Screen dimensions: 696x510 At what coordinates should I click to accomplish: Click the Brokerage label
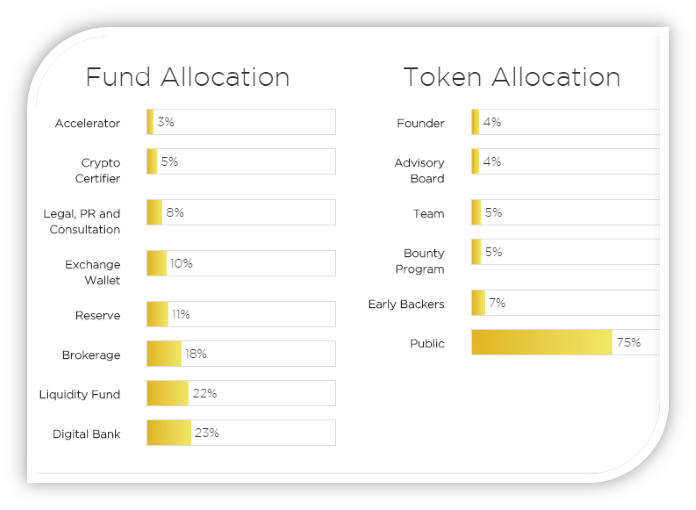91,355
